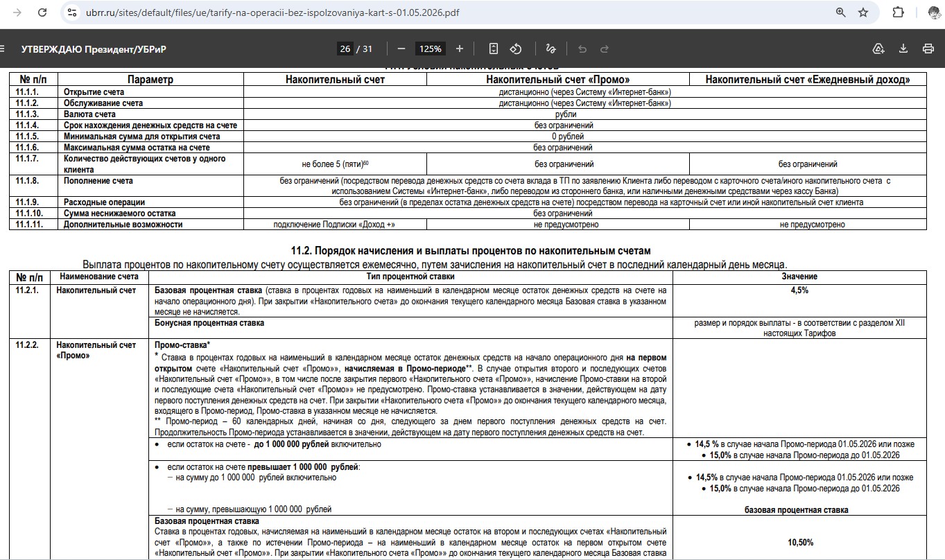Rotate the PDF counterclockwise
Image resolution: width=945 pixels, height=560 pixels.
pos(516,49)
